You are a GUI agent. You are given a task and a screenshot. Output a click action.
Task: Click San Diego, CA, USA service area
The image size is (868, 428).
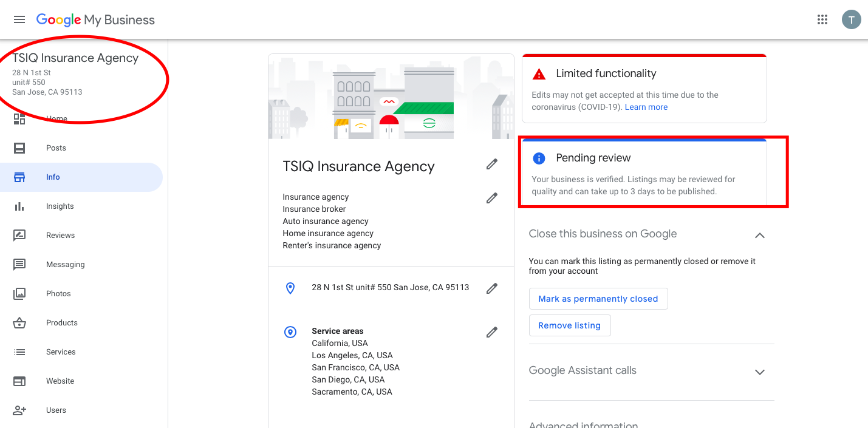coord(348,379)
